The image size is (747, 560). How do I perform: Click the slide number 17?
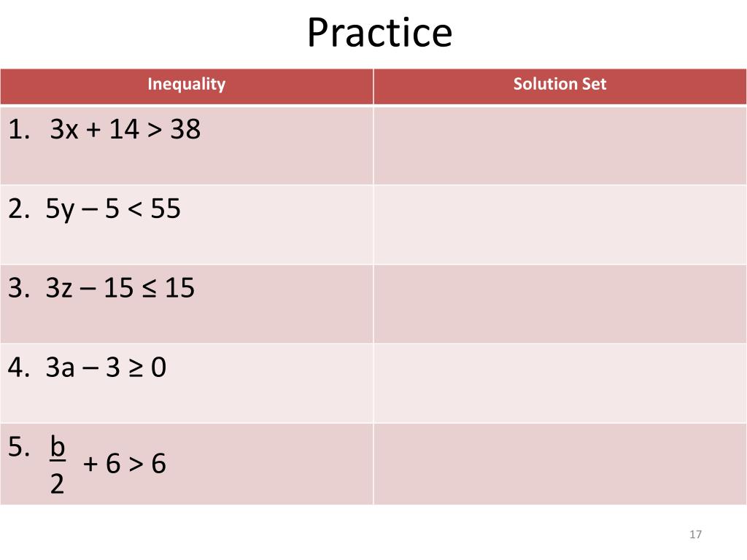click(x=695, y=535)
